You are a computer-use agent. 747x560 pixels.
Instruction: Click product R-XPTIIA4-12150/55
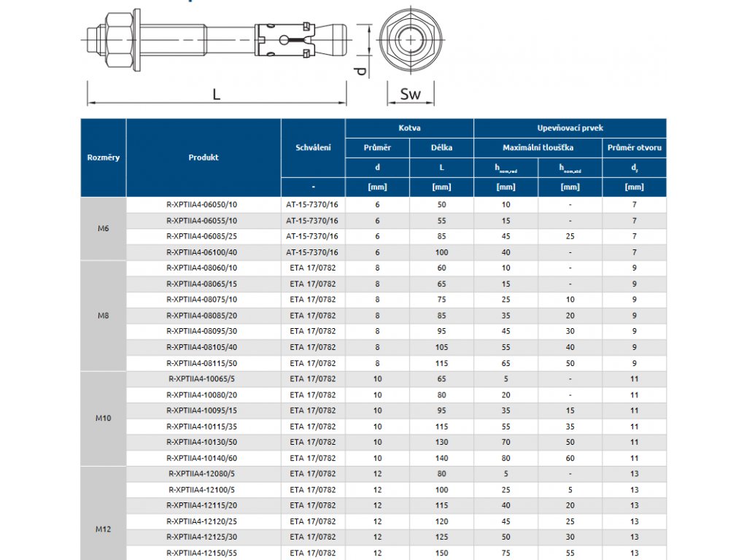pos(204,553)
